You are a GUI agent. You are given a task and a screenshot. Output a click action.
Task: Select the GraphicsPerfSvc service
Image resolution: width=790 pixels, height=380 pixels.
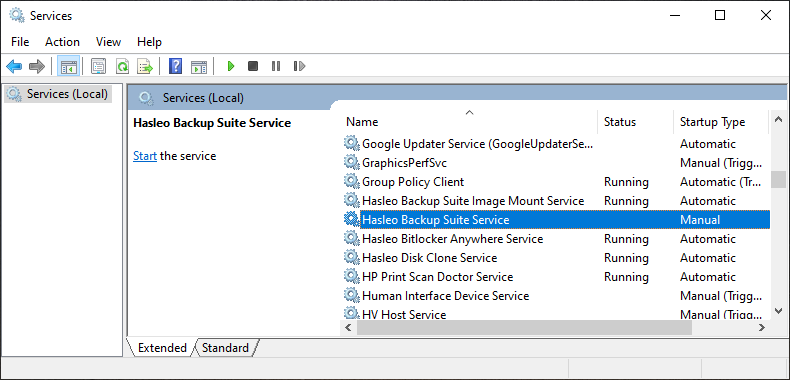(556, 163)
